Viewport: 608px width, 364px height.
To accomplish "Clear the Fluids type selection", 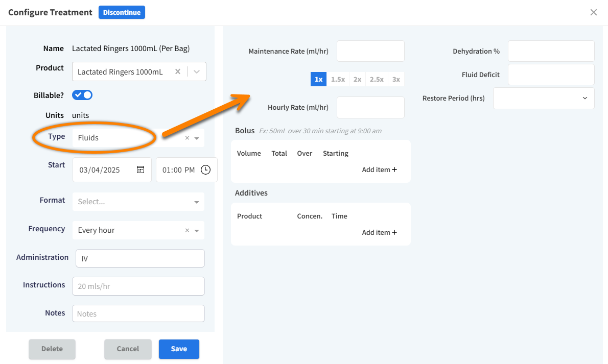I will click(187, 138).
